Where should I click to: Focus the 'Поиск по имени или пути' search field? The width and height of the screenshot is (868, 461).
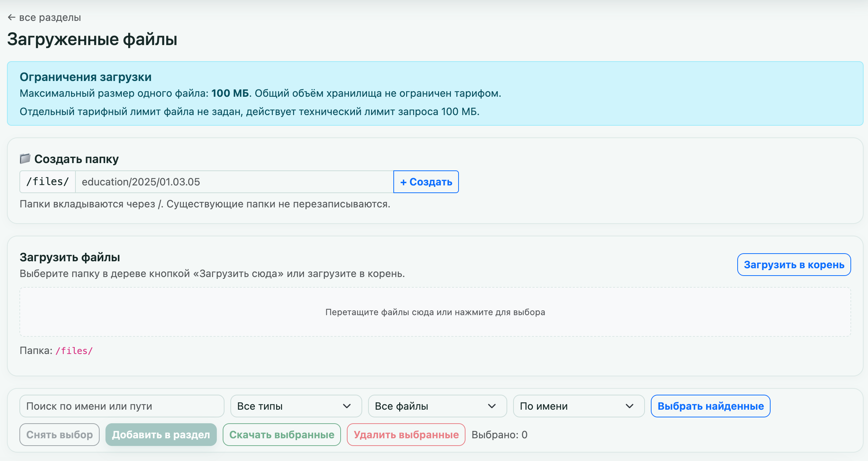122,406
